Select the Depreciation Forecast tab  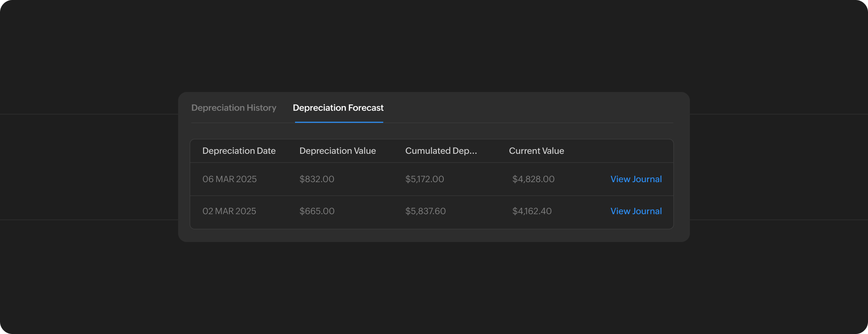338,108
